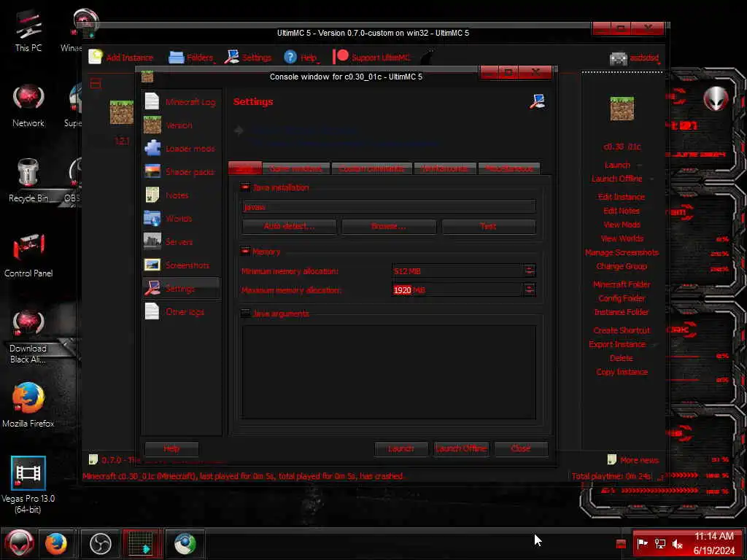Select the Version grass block icon
The image size is (747, 560).
tap(152, 125)
